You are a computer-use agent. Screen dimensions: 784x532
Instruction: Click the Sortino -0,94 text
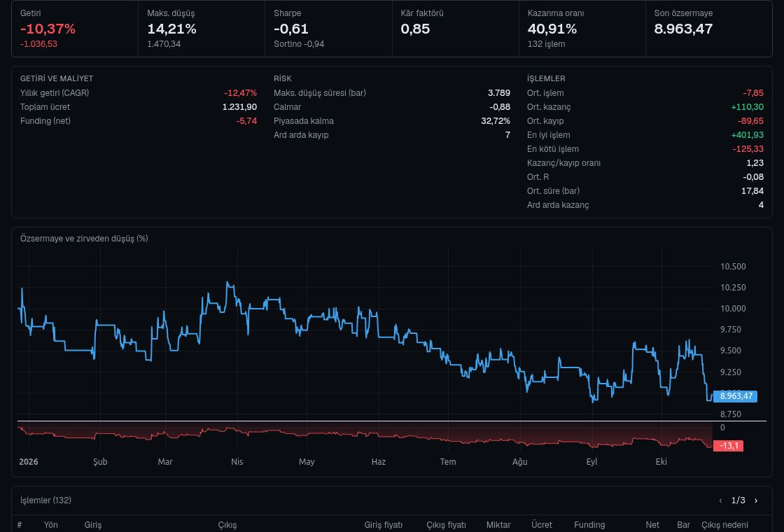pos(298,44)
